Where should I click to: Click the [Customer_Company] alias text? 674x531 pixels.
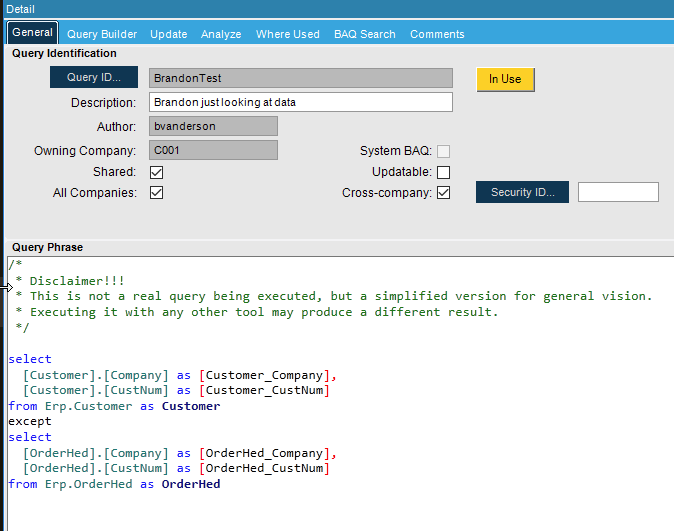point(264,375)
